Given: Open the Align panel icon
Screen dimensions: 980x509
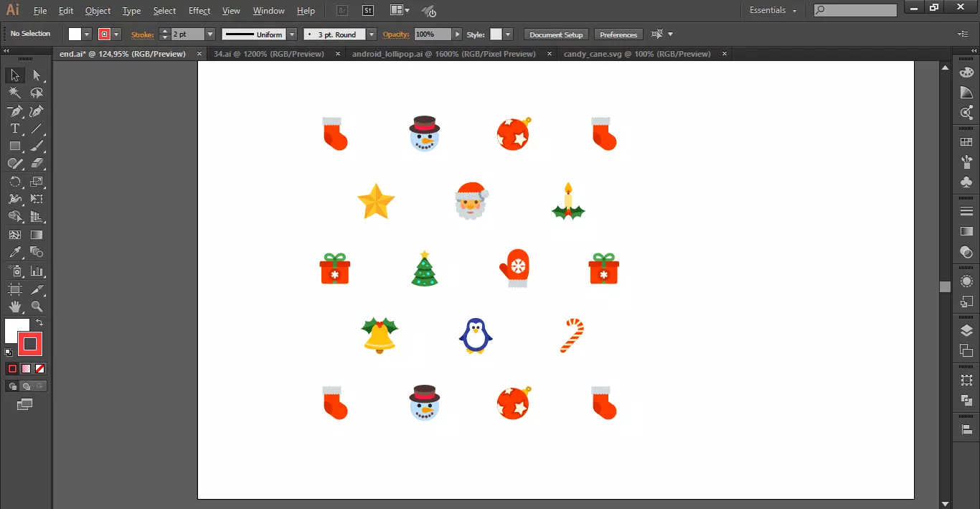Looking at the screenshot, I should tap(966, 429).
